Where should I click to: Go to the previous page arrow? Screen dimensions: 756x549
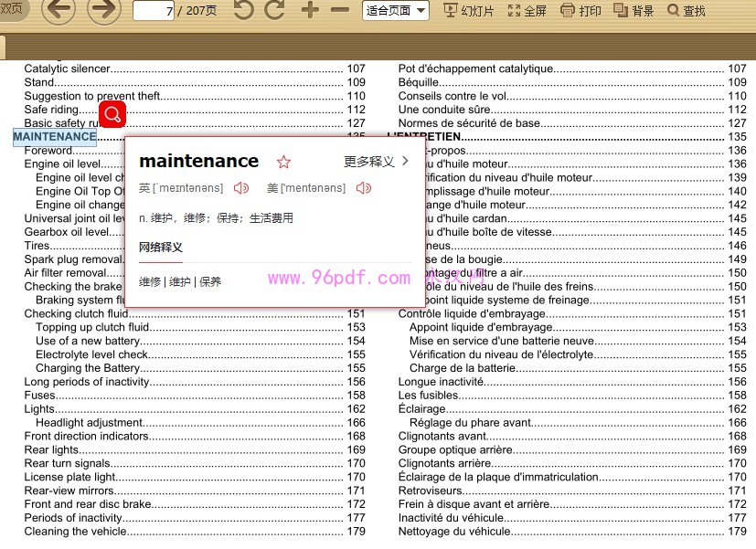point(59,10)
